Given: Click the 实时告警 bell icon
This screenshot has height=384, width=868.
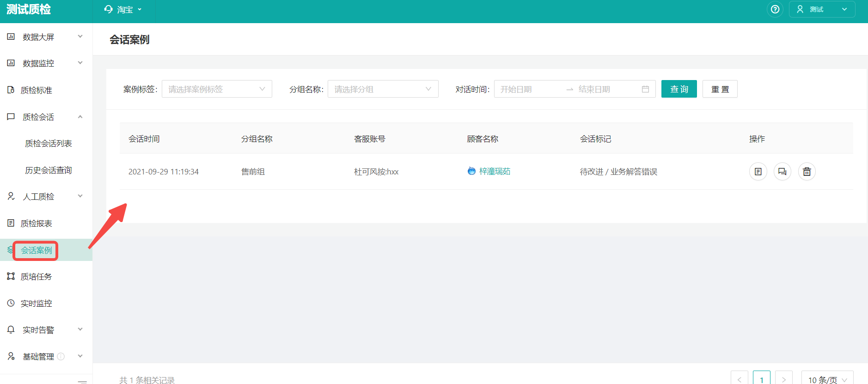Looking at the screenshot, I should point(11,329).
